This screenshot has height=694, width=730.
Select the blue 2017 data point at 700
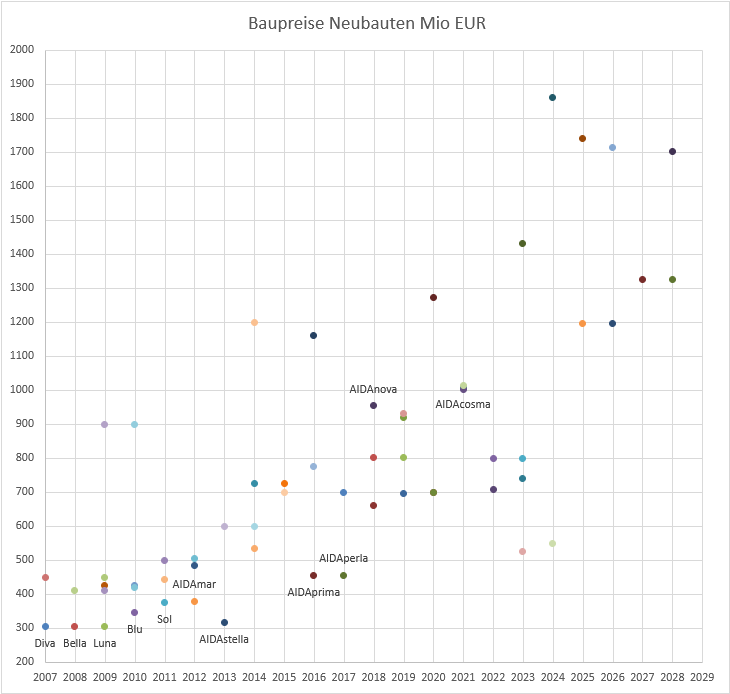tap(343, 492)
